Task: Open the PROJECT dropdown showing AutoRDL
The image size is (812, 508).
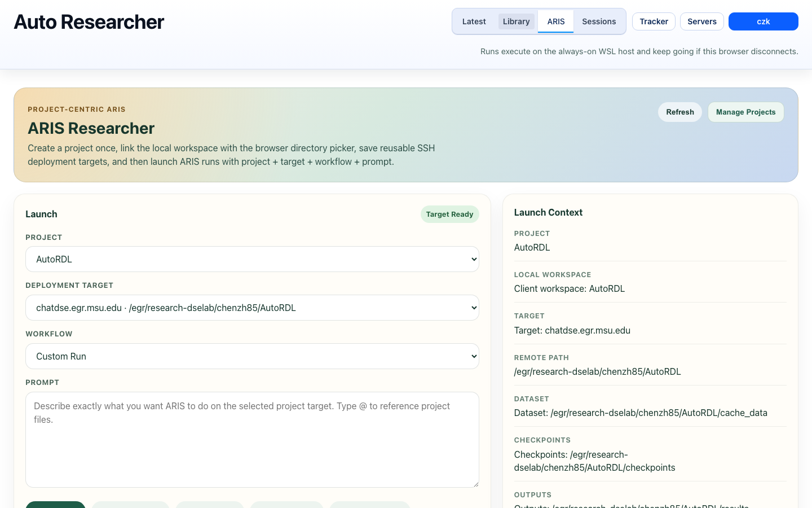Action: [252, 259]
